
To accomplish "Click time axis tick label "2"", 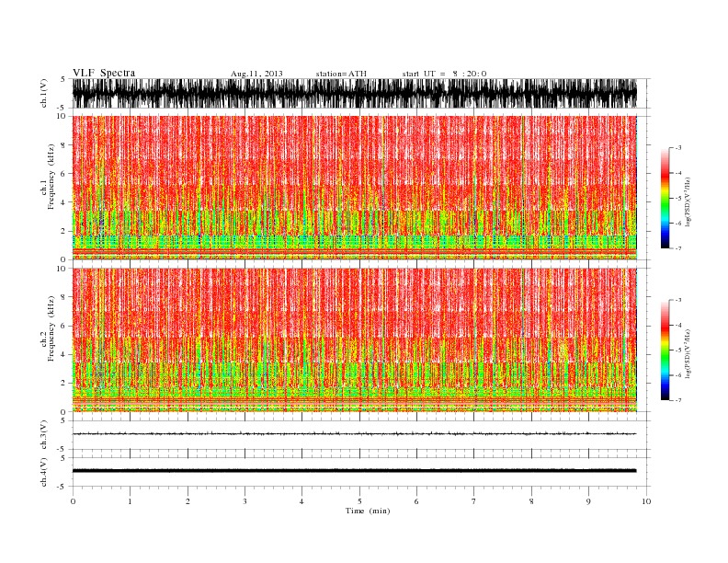I will coord(188,501).
